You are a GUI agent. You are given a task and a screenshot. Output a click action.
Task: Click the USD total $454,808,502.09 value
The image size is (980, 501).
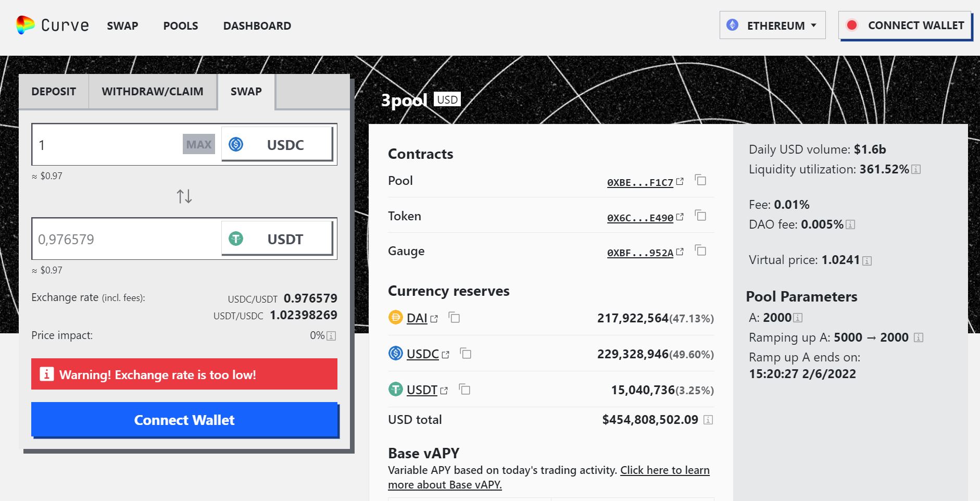[x=650, y=420]
